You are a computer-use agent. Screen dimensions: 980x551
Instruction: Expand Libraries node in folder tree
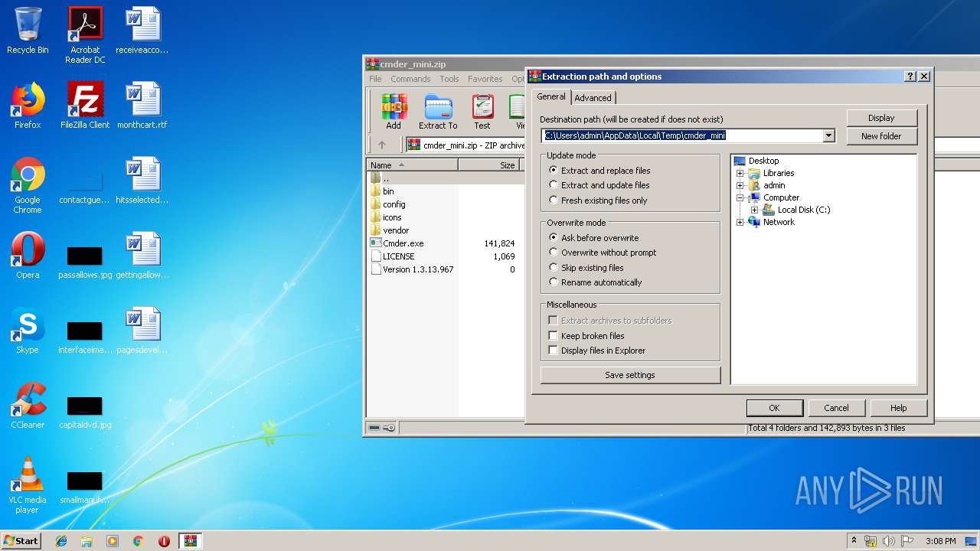[740, 173]
